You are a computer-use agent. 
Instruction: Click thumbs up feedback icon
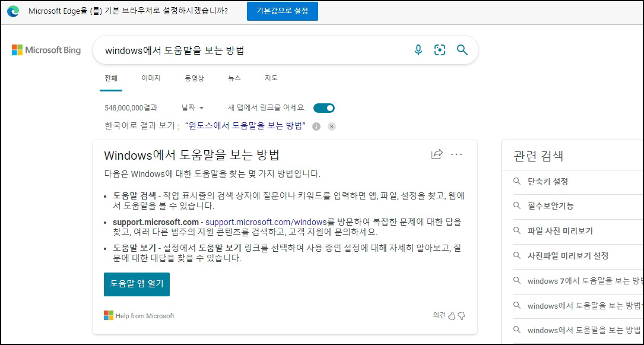[x=452, y=315]
